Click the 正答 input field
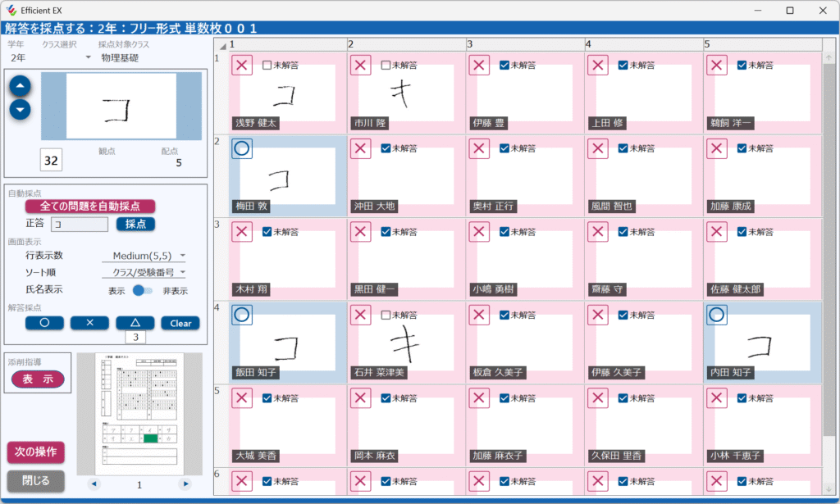This screenshot has width=840, height=504. point(79,224)
